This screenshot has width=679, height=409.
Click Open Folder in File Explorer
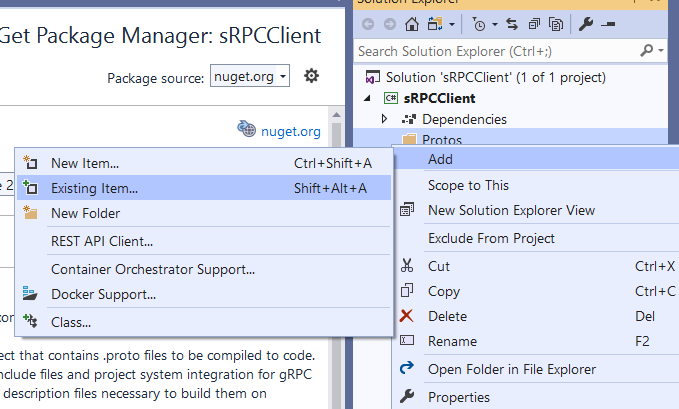click(x=537, y=369)
